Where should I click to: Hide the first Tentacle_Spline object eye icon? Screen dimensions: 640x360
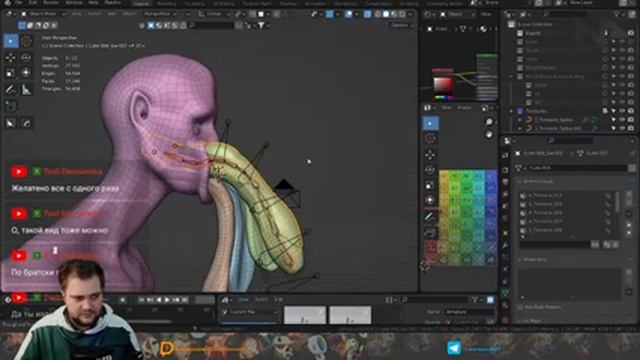(622, 120)
